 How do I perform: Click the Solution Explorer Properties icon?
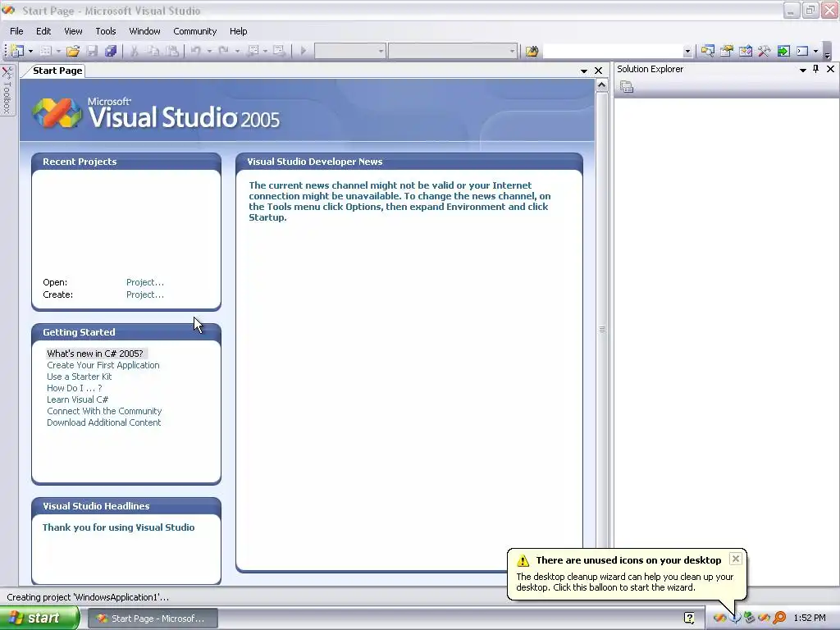(x=626, y=87)
